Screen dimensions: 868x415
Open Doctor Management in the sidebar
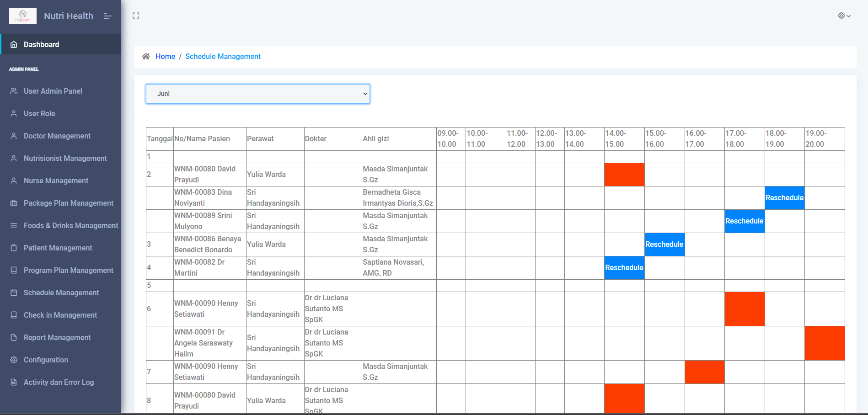click(57, 136)
